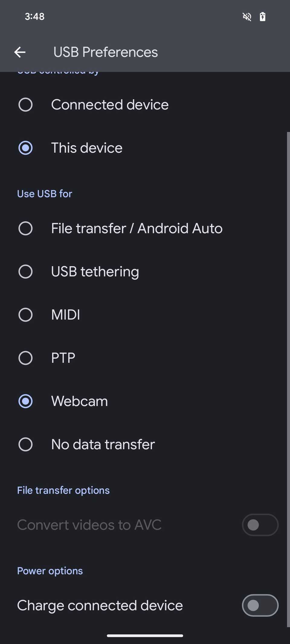Tap the muted sound icon in status bar
This screenshot has height=644, width=290.
click(247, 17)
